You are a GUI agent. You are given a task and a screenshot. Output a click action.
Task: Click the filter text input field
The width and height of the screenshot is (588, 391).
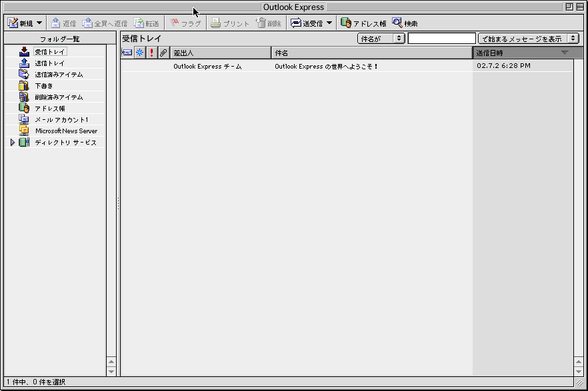442,39
